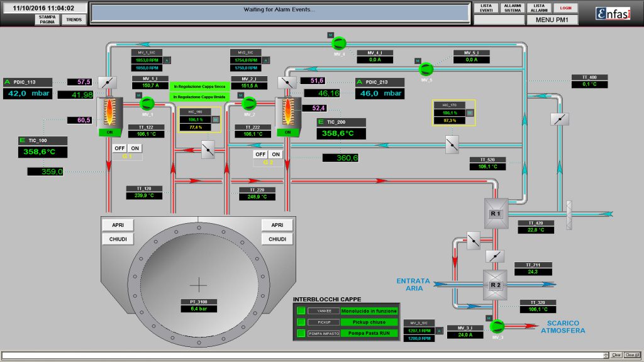The height and width of the screenshot is (362, 644).
Task: Click the M mode indicator beside MV_5
Action: [x=418, y=61]
